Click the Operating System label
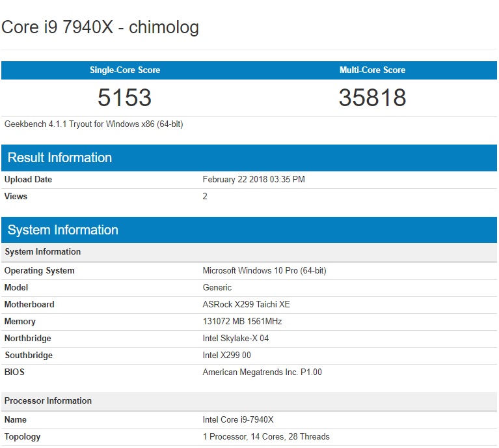This screenshot has height=448, width=499. click(39, 270)
